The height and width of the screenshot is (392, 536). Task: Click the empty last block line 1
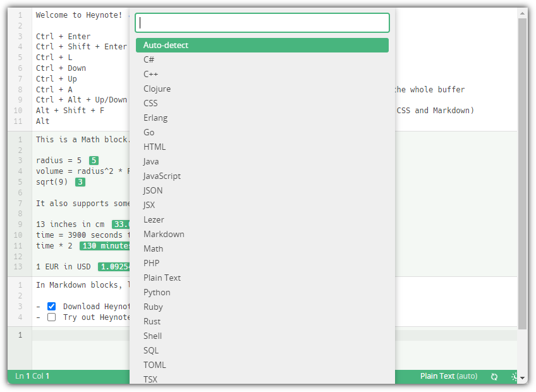(x=274, y=335)
